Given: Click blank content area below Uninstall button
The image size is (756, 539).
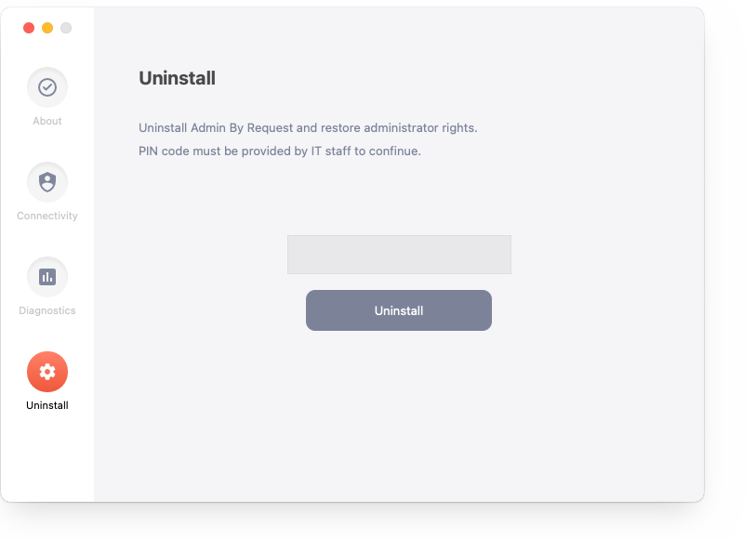Looking at the screenshot, I should pos(399,414).
